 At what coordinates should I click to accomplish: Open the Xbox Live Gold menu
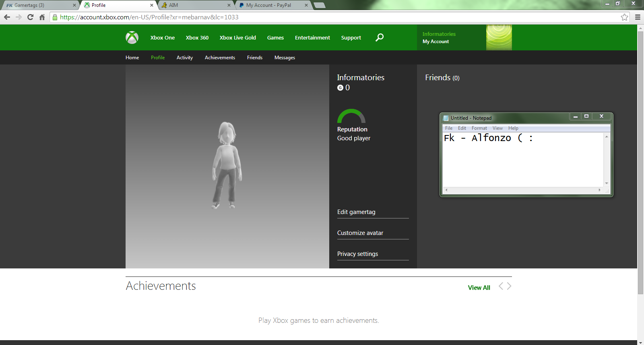pyautogui.click(x=238, y=37)
